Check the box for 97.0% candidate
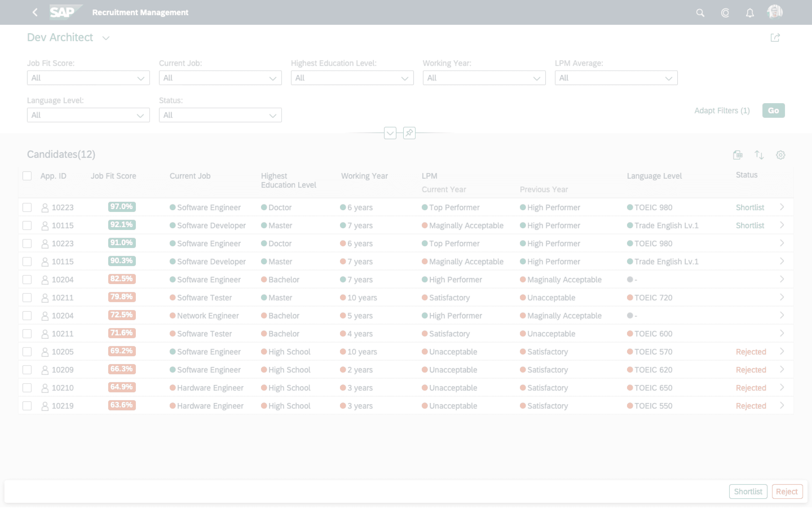The height and width of the screenshot is (509, 812). click(27, 207)
